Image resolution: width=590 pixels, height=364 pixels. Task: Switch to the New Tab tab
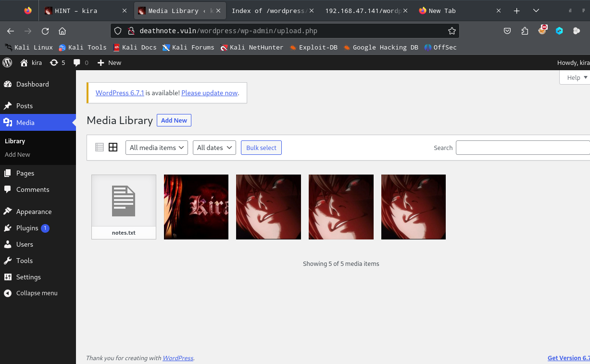click(x=460, y=11)
